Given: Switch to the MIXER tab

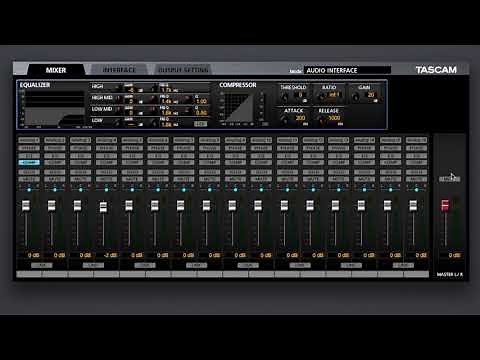Looking at the screenshot, I should (x=56, y=70).
